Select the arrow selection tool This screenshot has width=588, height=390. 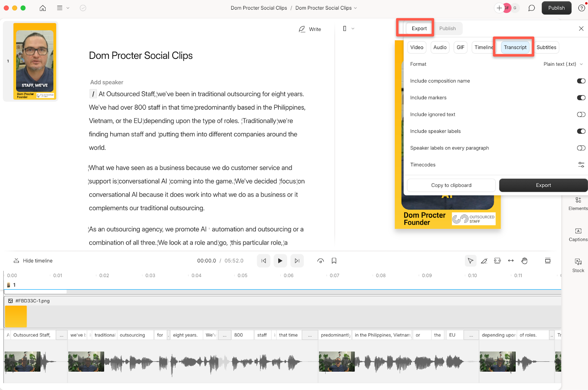click(470, 261)
